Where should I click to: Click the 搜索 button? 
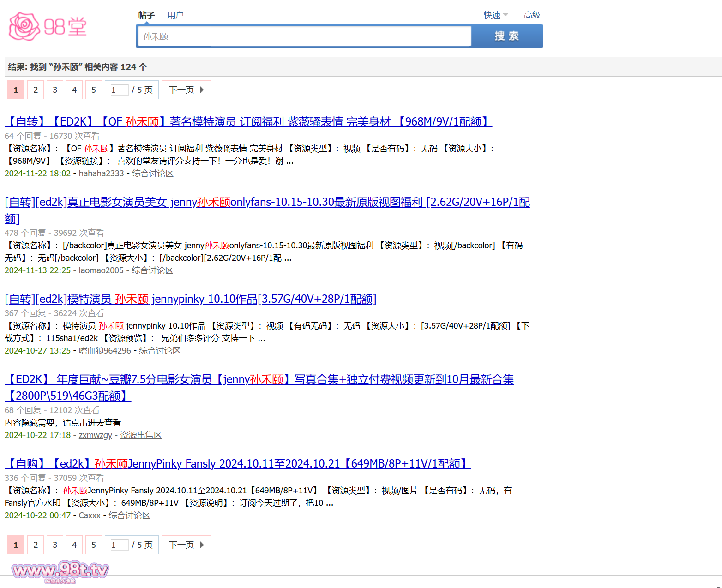click(x=507, y=36)
